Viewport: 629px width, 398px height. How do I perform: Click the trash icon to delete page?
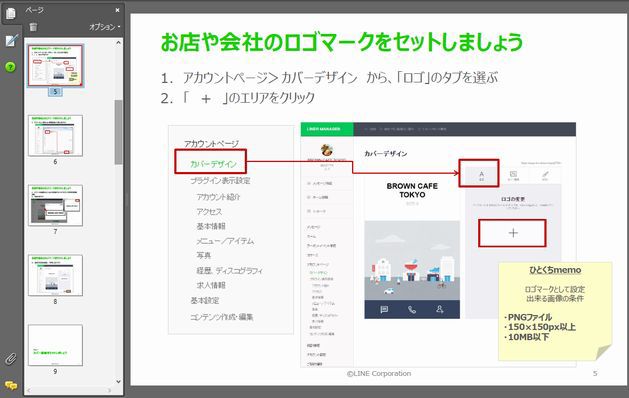pyautogui.click(x=33, y=27)
